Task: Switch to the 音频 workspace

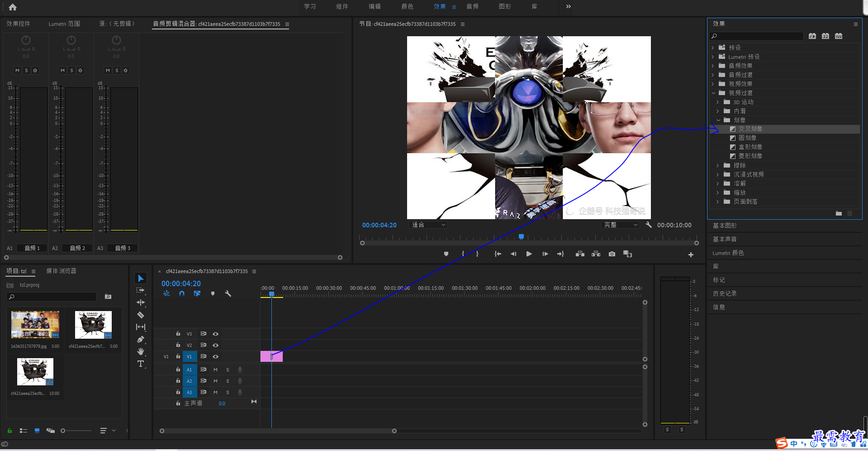Action: tap(472, 6)
